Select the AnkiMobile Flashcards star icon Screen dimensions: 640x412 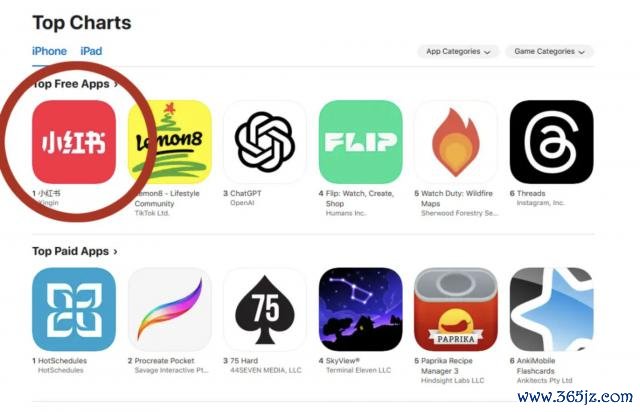tap(552, 310)
